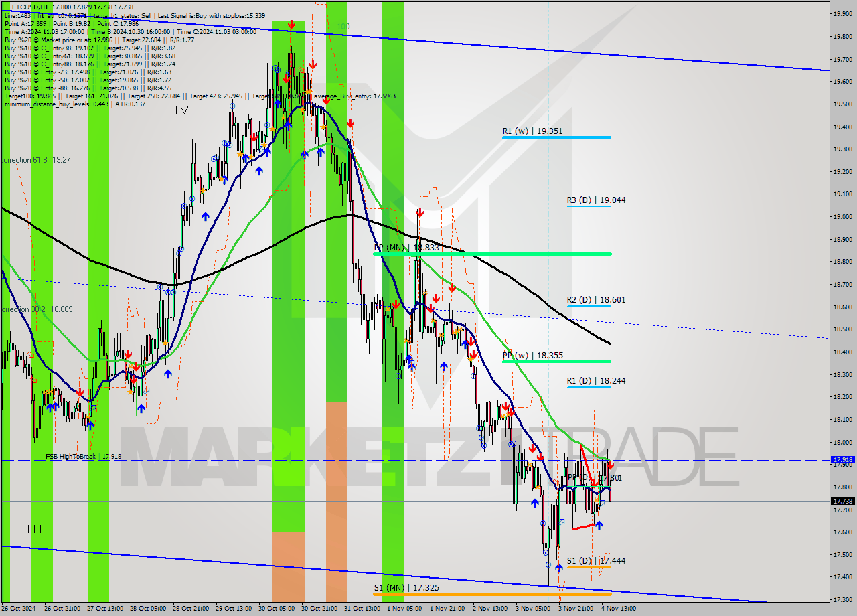Select the thick green PP (MN) horizontal line
The image size is (857, 616).
point(492,254)
